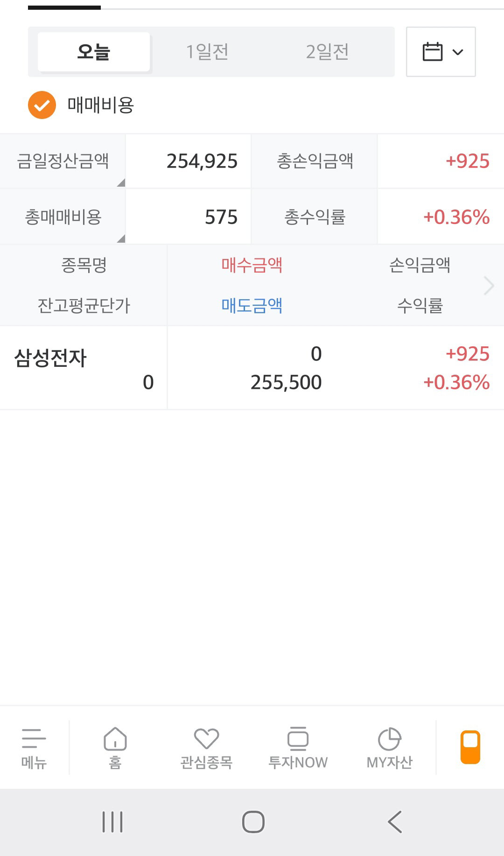Viewport: 504px width, 856px height.
Task: Select the 오늘 tab
Action: point(94,52)
